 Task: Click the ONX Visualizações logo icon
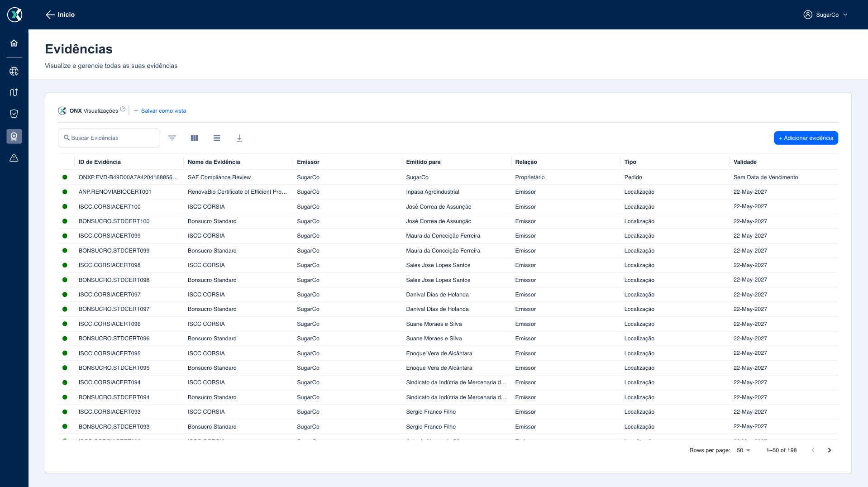(x=62, y=110)
